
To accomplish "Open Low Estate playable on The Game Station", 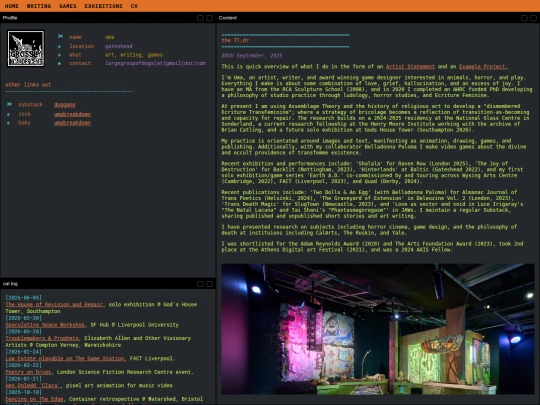I will [65, 359].
